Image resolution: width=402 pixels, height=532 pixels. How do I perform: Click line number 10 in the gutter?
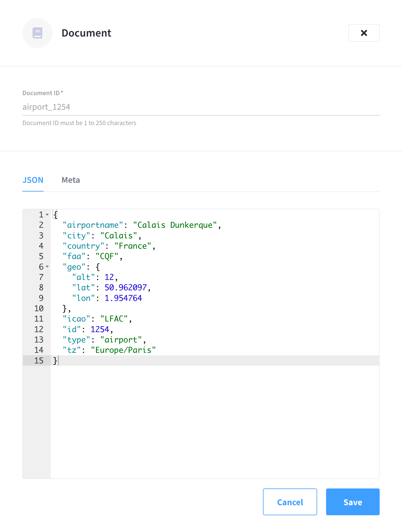(x=39, y=308)
